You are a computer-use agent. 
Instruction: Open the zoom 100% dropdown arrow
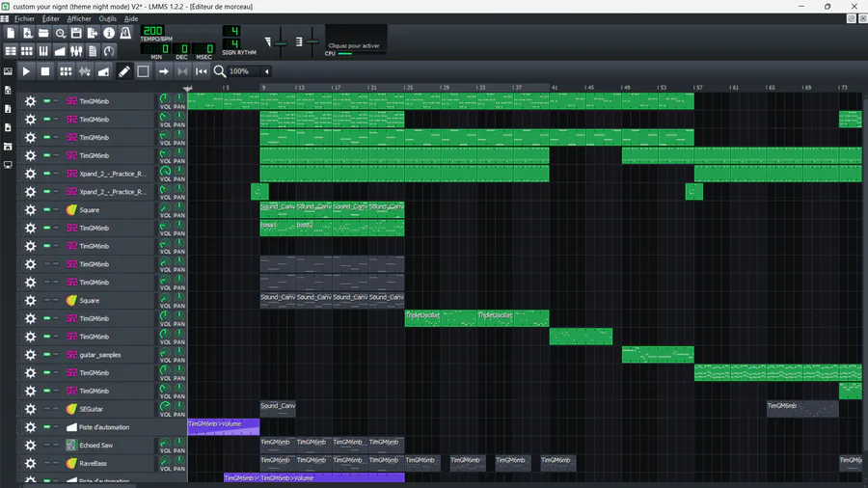[267, 71]
